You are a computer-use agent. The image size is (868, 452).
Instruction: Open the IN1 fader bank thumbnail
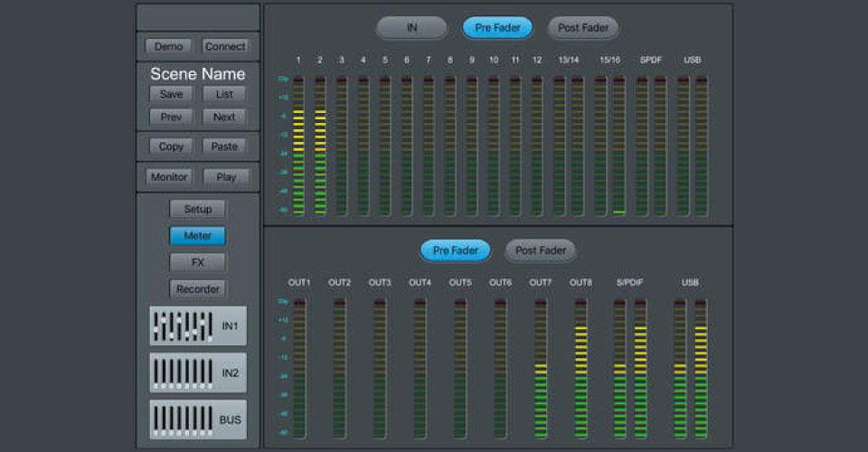pos(197,325)
